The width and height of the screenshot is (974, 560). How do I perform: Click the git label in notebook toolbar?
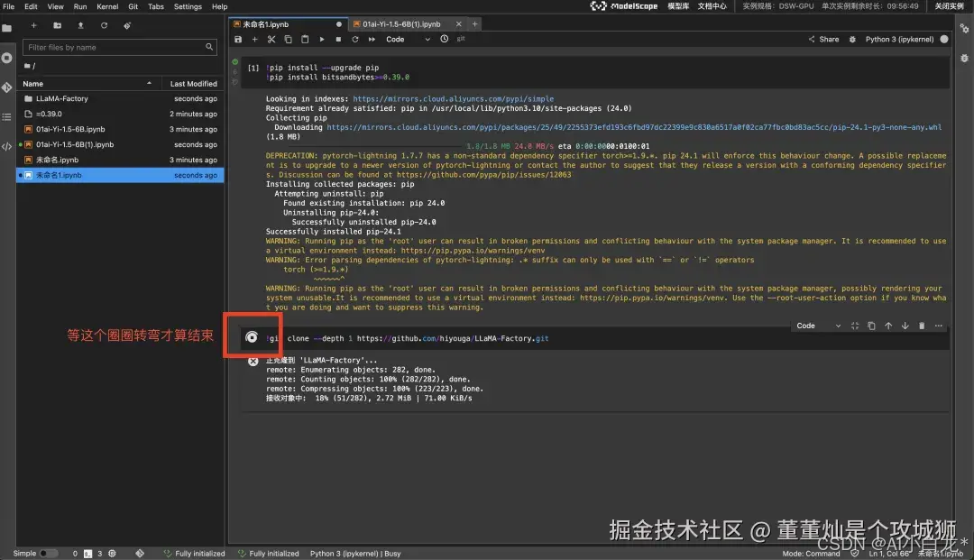461,39
